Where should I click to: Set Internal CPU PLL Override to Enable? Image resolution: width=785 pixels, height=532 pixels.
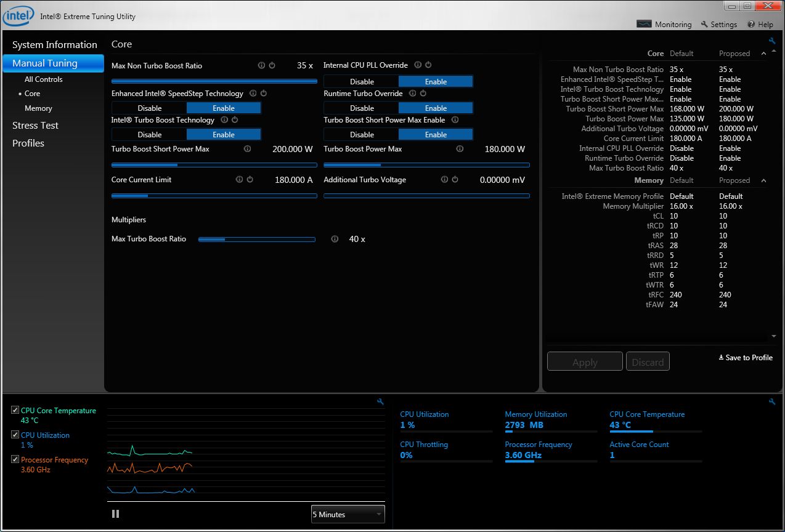point(436,81)
